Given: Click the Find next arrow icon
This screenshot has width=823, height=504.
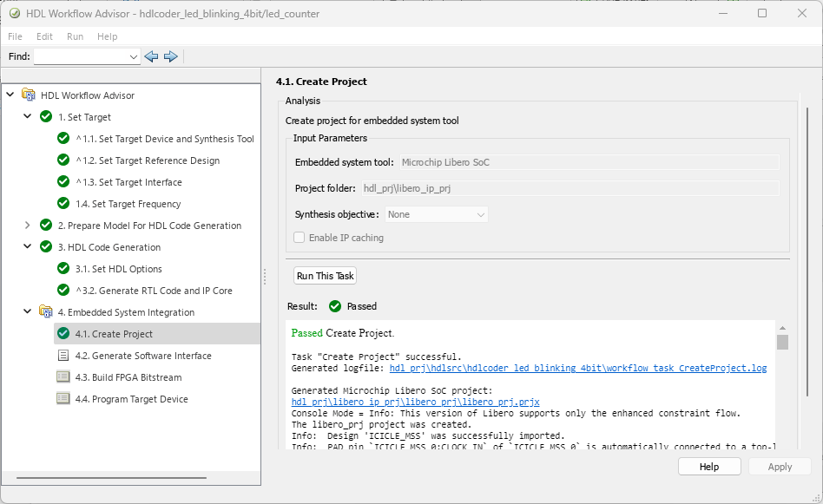Looking at the screenshot, I should coord(171,56).
